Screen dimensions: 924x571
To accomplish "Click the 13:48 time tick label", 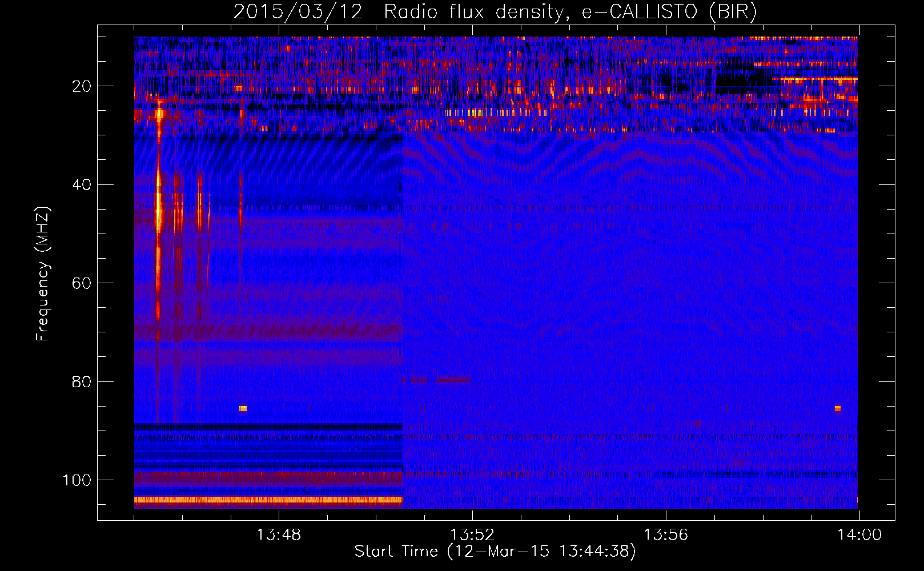I will [x=279, y=535].
